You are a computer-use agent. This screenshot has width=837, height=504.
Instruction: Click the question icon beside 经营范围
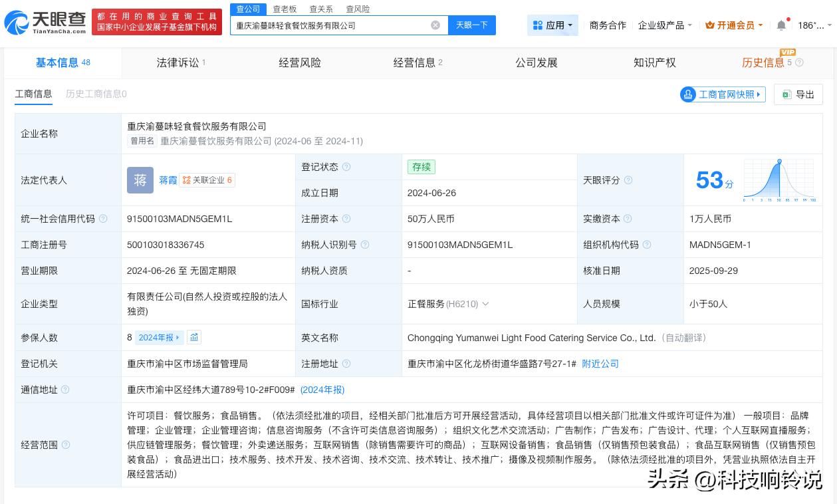tap(64, 445)
